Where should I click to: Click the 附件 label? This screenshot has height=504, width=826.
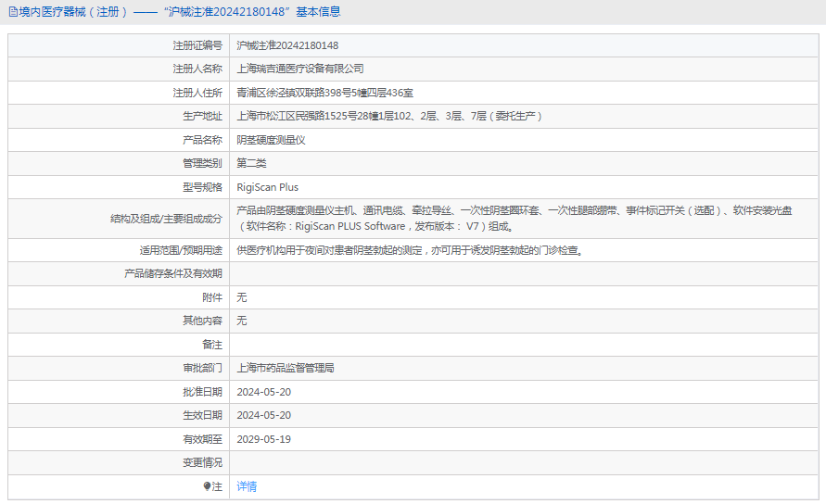click(212, 297)
